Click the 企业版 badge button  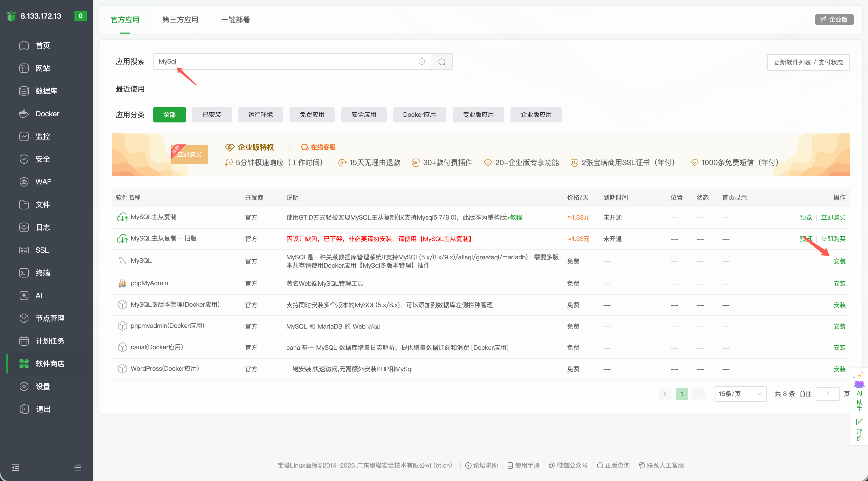(x=834, y=20)
